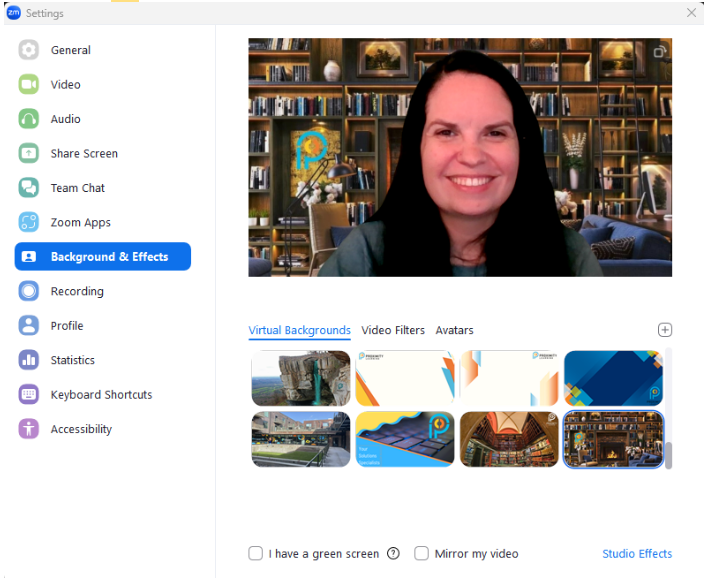Open the Accessibility icon in sidebar
This screenshot has width=708, height=583.
pos(29,429)
